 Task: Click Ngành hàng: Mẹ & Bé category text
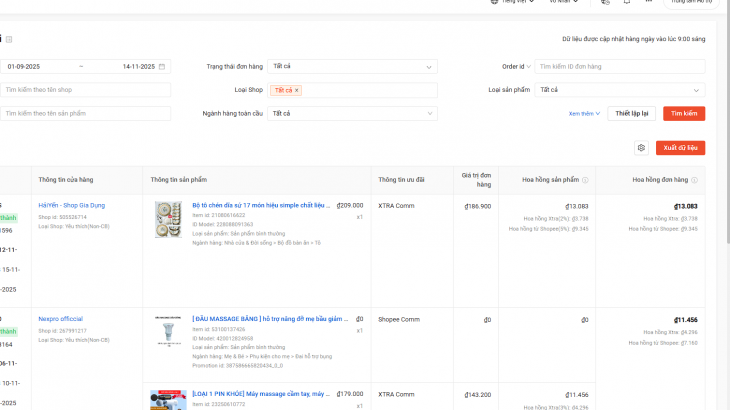[262, 356]
